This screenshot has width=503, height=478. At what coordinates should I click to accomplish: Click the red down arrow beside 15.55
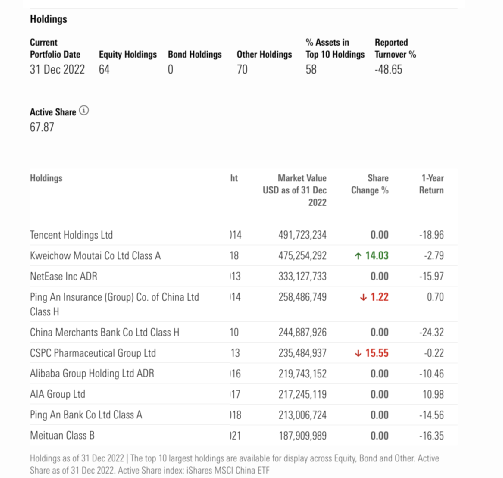[x=358, y=353]
